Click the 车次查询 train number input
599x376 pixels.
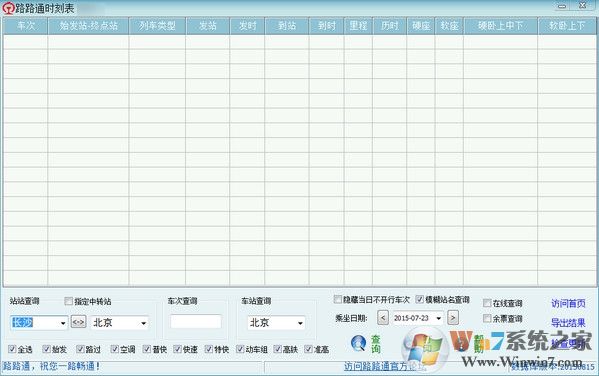point(196,321)
